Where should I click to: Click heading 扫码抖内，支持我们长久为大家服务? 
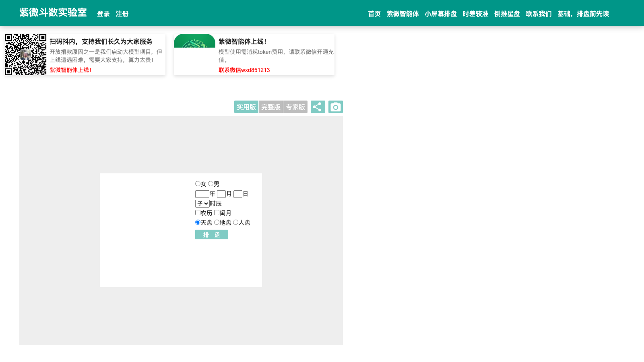tap(101, 41)
